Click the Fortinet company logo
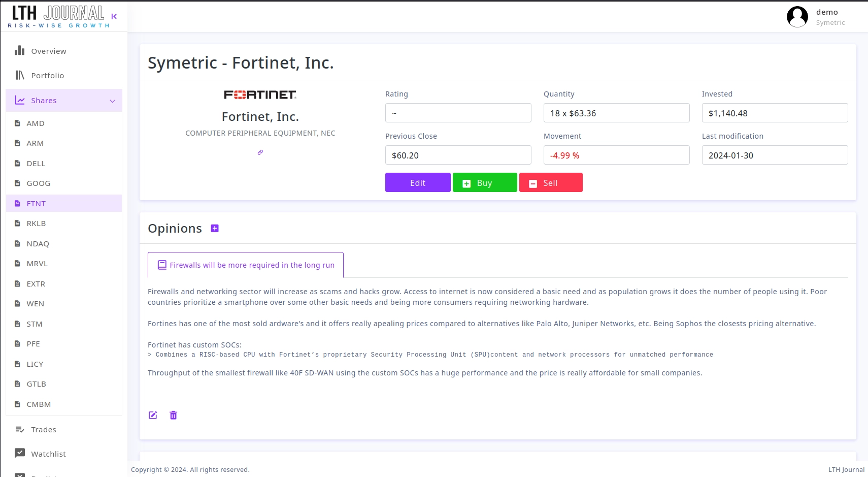This screenshot has height=477, width=868. (x=260, y=94)
